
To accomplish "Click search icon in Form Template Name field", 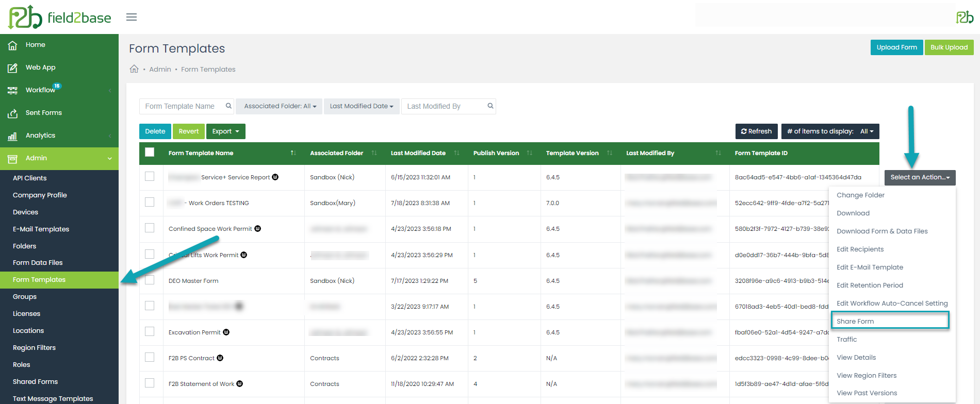I will coord(228,106).
